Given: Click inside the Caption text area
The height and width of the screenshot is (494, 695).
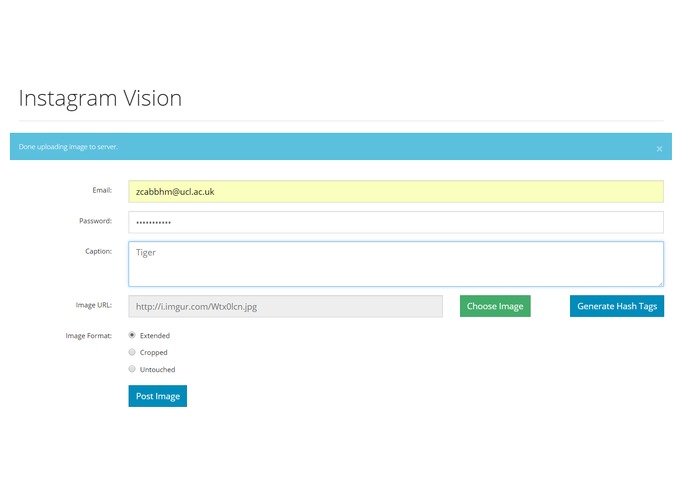Looking at the screenshot, I should (396, 264).
